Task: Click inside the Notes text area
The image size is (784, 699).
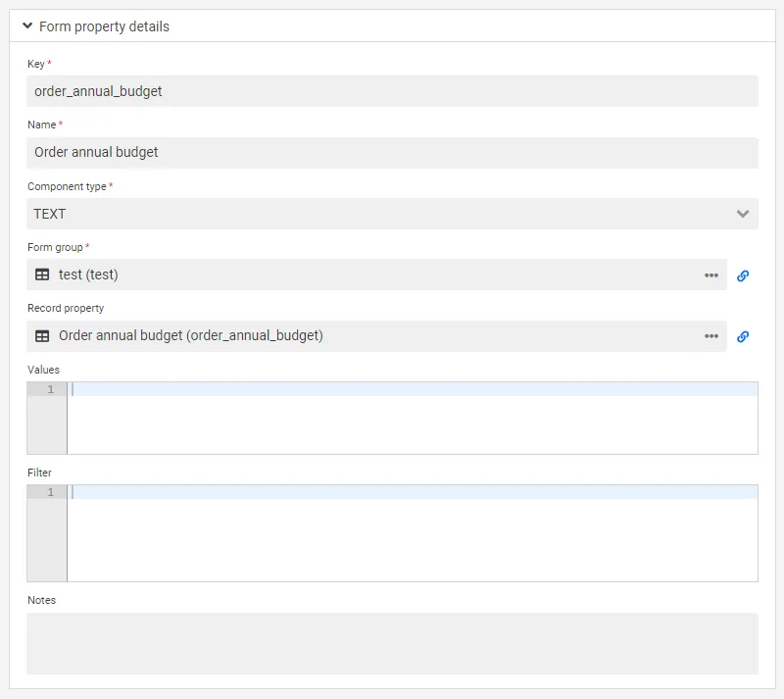Action: [392, 643]
